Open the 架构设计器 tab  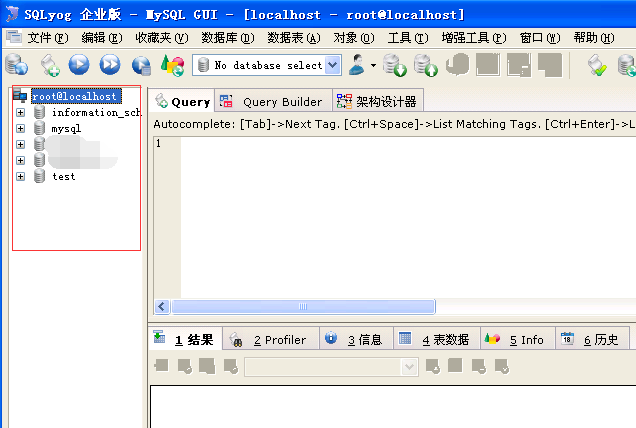378,101
